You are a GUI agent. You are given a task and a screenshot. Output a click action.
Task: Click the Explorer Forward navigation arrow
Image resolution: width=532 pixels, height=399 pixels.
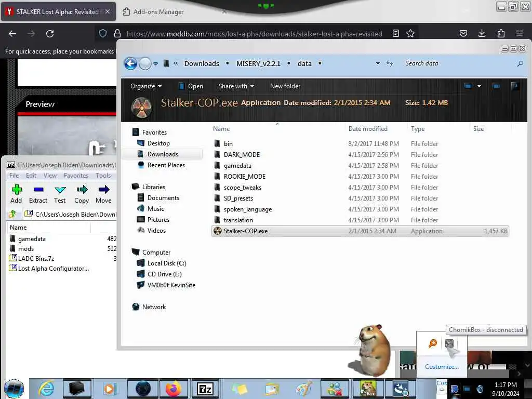[145, 63]
